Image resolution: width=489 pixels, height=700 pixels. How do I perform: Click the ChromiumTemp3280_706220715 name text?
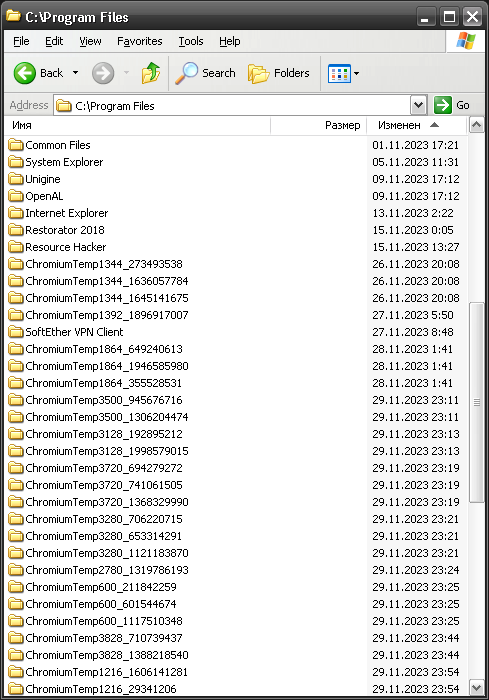point(104,519)
